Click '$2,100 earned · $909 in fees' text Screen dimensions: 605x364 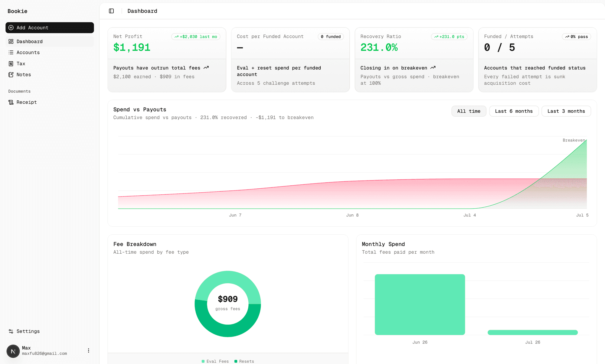154,77
